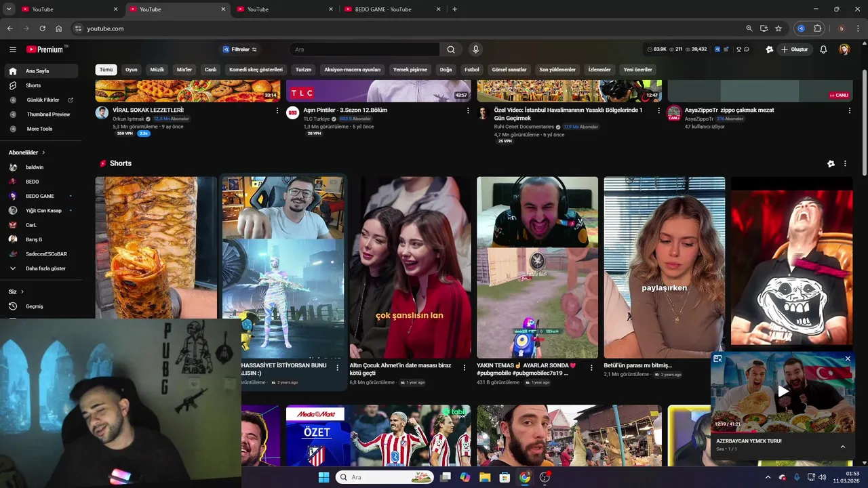Image resolution: width=868 pixels, height=488 pixels.
Task: Open Orkun Işıtmak channel link
Action: click(x=128, y=119)
